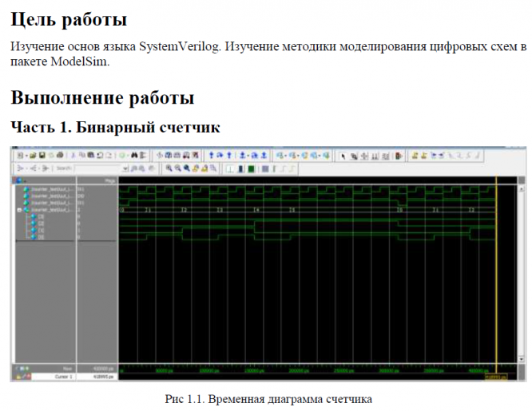This screenshot has width=532, height=411.
Task: Click the heading 'Часть 1. Бинарный счетчик'
Action: click(115, 127)
